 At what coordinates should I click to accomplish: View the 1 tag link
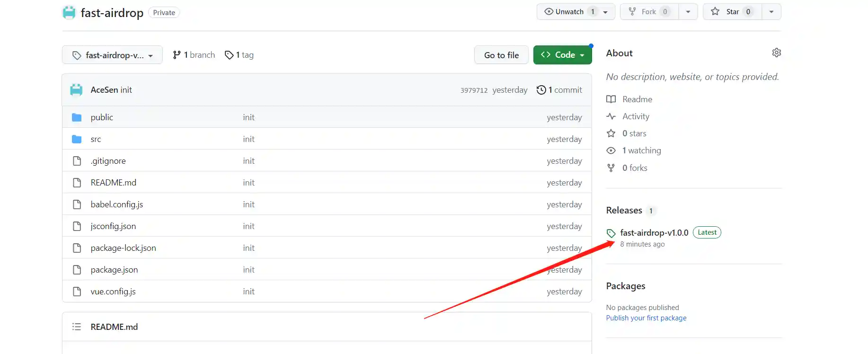coord(239,55)
